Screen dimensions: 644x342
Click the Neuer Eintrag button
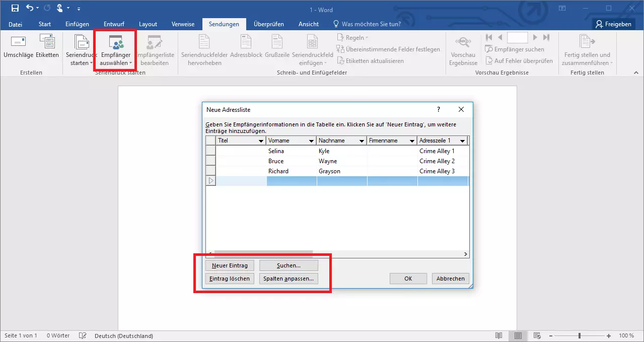point(230,265)
